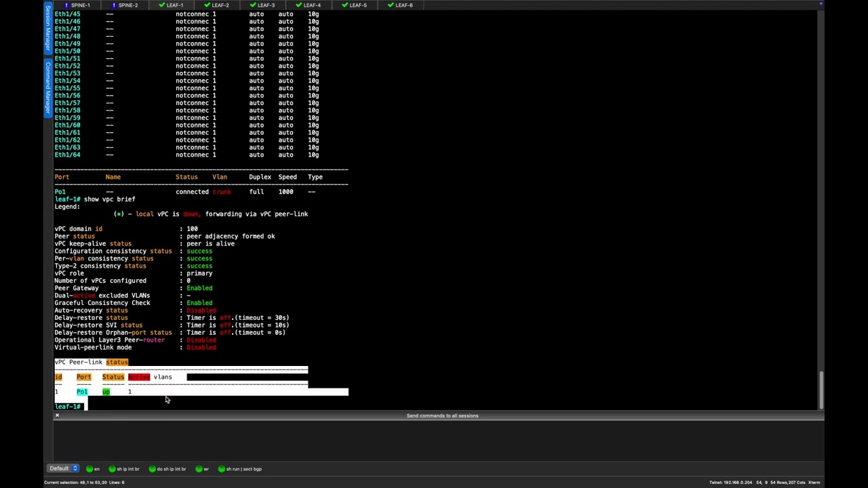
Task: Select the LEAF-4 session tab
Action: 309,5
